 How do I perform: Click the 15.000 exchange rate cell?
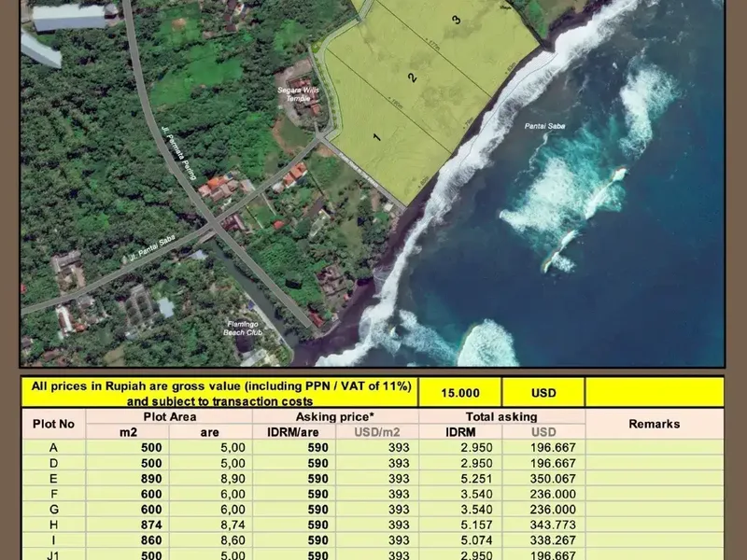coord(460,393)
